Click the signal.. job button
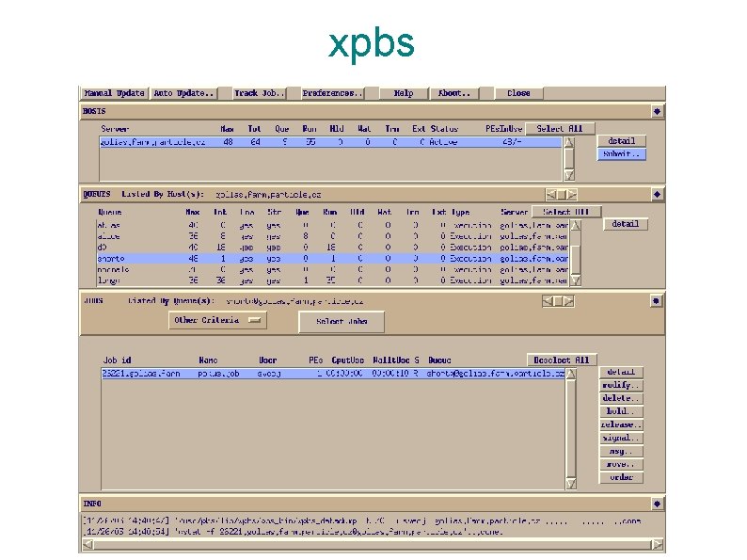This screenshot has height=560, width=747. pyautogui.click(x=621, y=438)
